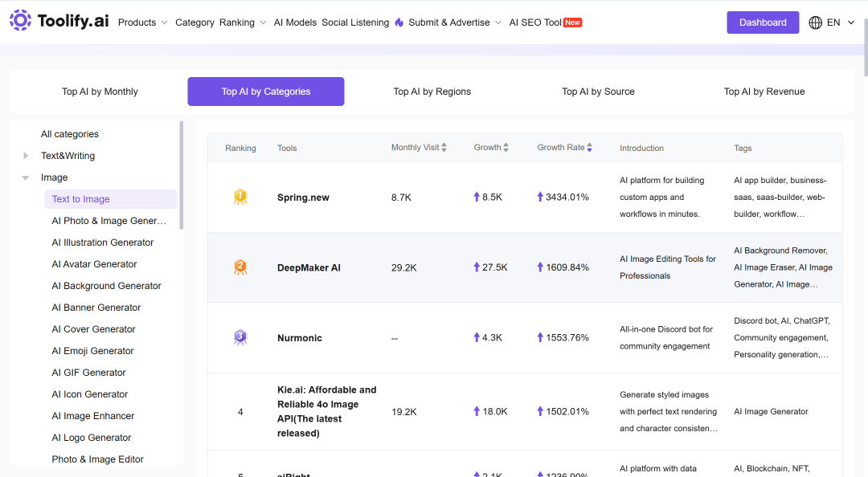This screenshot has height=477, width=868.
Task: Select AI Illustration Generator category
Action: pos(102,243)
